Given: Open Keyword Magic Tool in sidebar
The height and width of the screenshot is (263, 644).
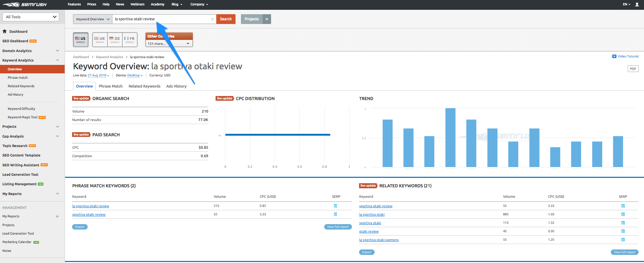Looking at the screenshot, I should (x=23, y=117).
